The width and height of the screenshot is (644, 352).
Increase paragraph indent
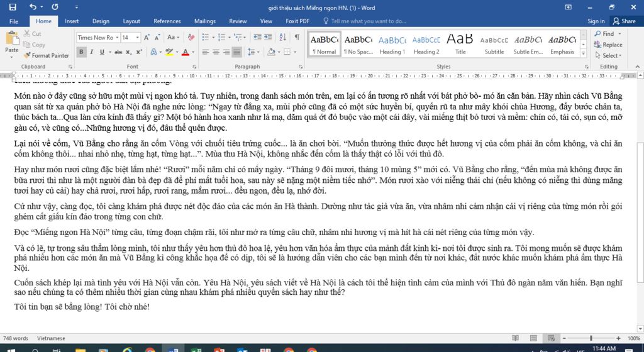(268, 37)
